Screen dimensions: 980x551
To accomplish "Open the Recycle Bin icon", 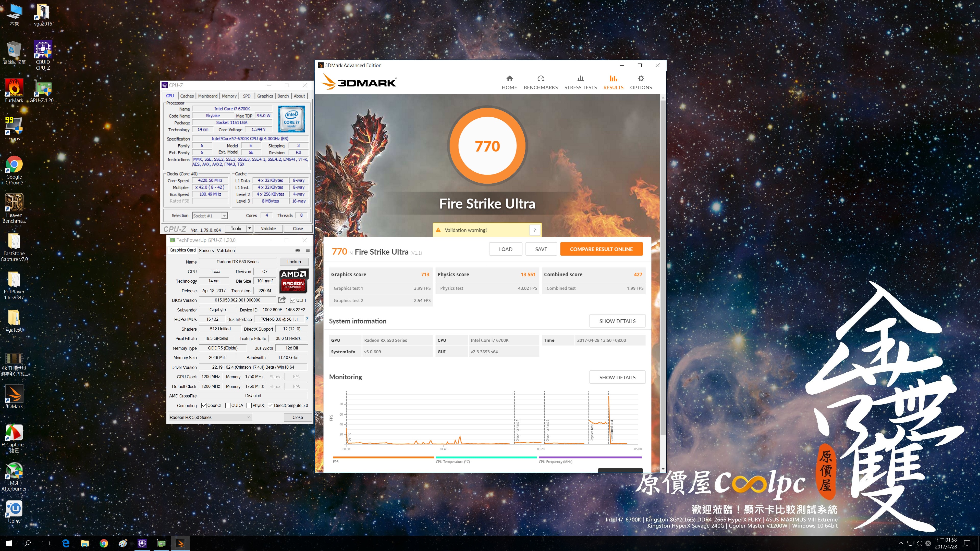I will [x=14, y=53].
